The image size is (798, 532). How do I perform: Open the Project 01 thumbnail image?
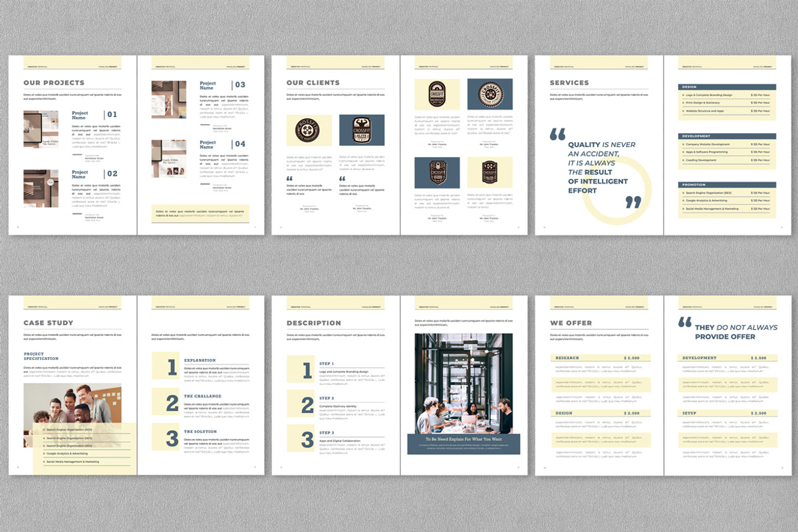41,128
